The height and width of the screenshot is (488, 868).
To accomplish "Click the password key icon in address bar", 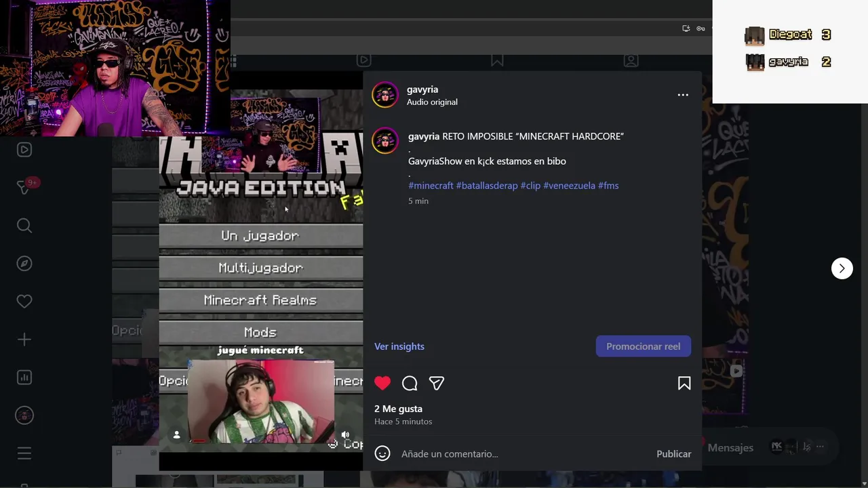I will click(701, 28).
